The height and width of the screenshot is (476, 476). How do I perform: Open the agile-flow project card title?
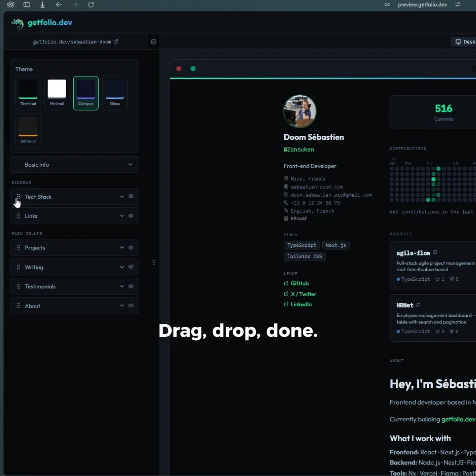point(413,253)
